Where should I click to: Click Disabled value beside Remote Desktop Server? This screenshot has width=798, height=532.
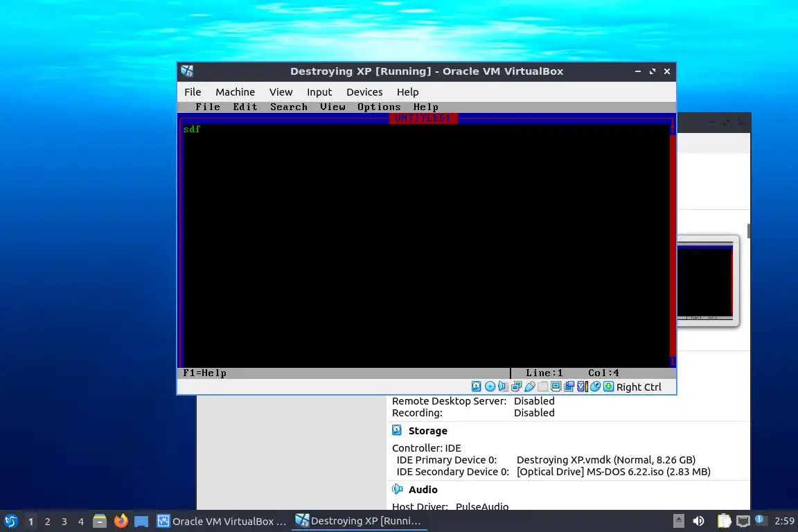coord(534,401)
